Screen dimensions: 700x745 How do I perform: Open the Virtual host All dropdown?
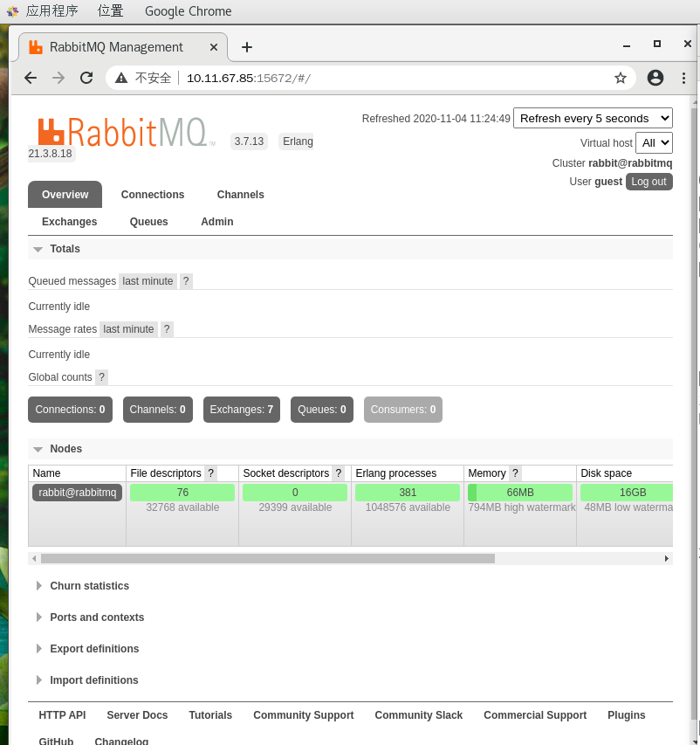pos(655,143)
